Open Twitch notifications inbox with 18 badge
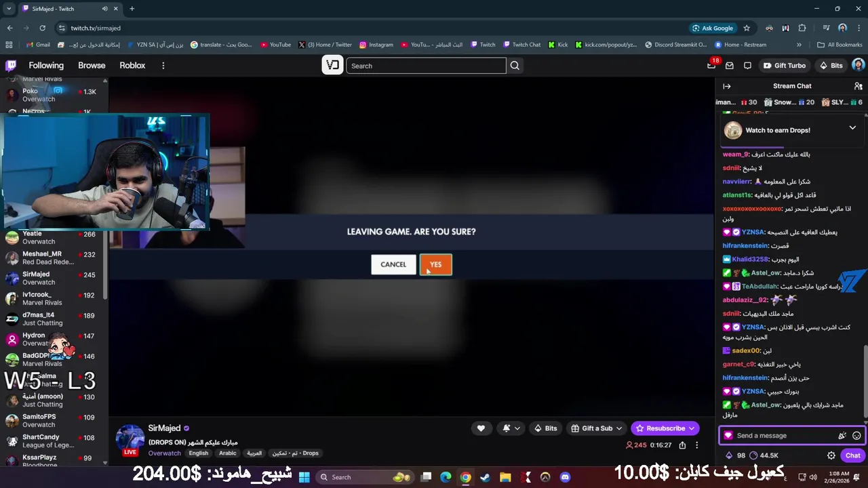Image resolution: width=868 pixels, height=488 pixels. 711,66
